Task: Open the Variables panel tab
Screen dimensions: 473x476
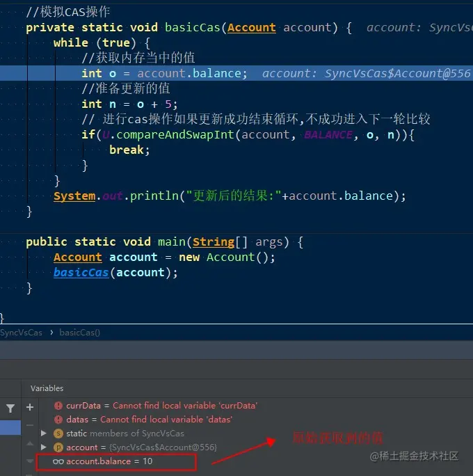Action: (x=47, y=388)
